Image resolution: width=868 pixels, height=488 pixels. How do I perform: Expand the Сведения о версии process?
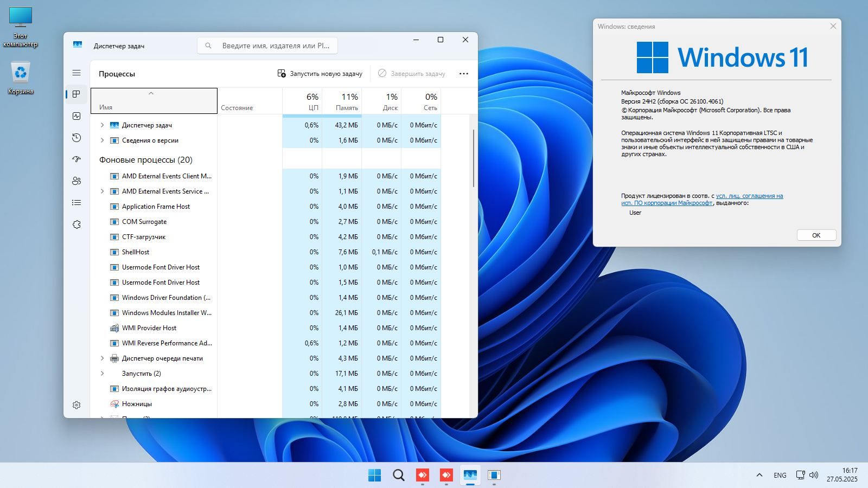click(x=102, y=140)
